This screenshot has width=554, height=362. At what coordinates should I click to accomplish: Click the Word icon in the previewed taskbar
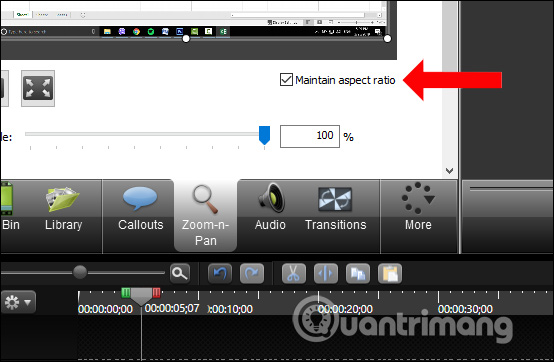tap(165, 31)
